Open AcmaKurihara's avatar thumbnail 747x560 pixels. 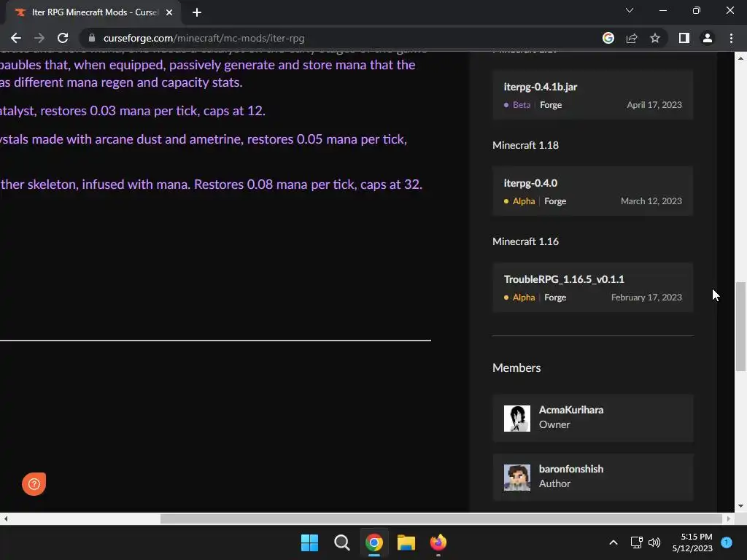point(517,418)
